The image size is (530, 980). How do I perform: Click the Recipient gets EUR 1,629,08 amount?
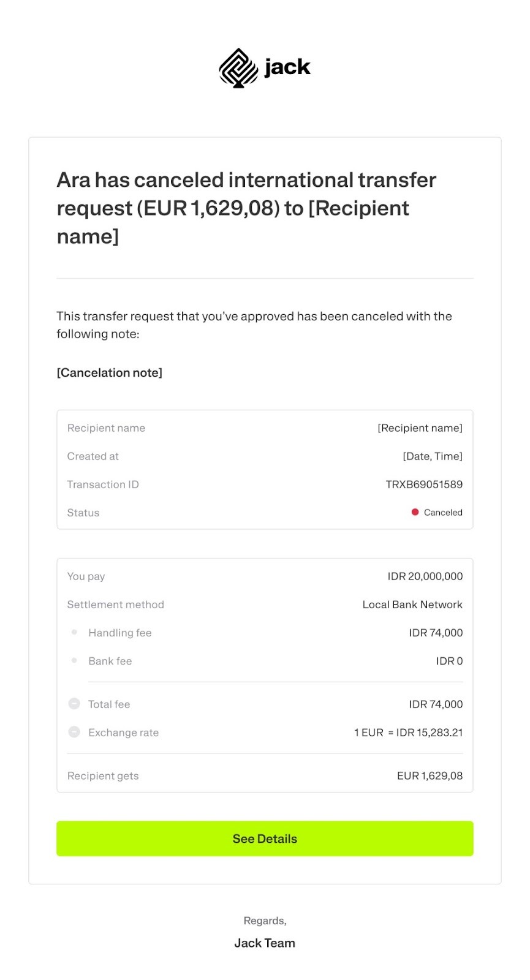pos(430,776)
